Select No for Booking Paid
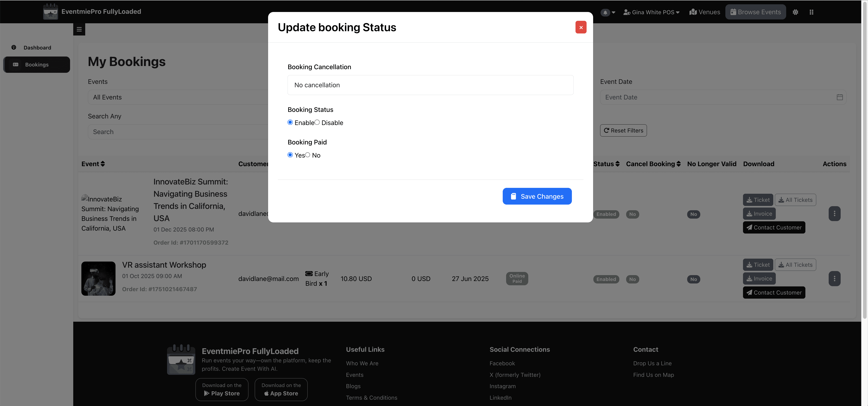Viewport: 868px width, 406px height. coord(307,155)
